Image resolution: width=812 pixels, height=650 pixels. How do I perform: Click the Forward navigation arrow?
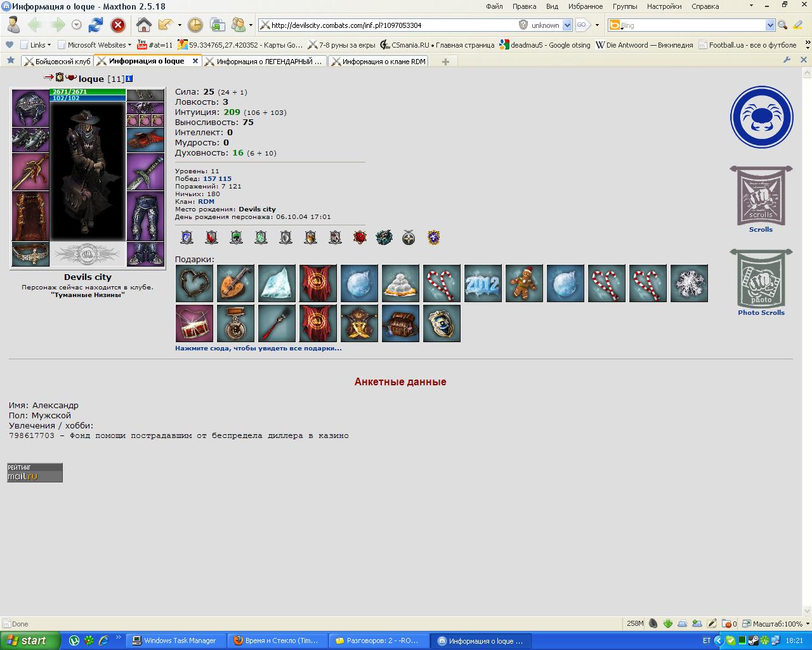[58, 25]
